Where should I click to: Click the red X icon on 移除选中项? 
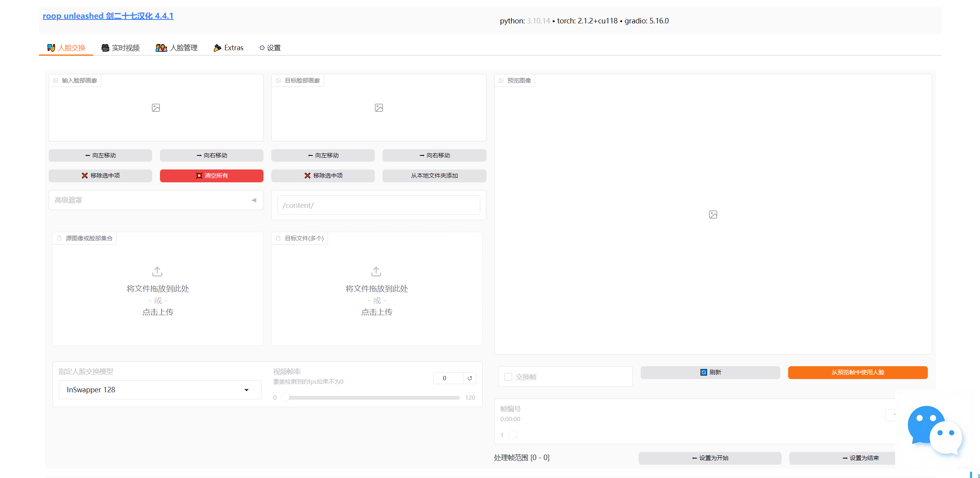point(85,175)
